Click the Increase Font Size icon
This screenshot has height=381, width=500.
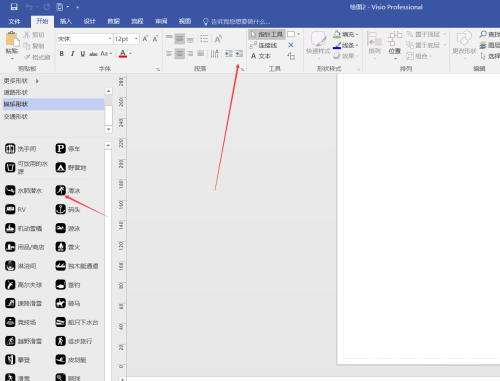[x=145, y=39]
